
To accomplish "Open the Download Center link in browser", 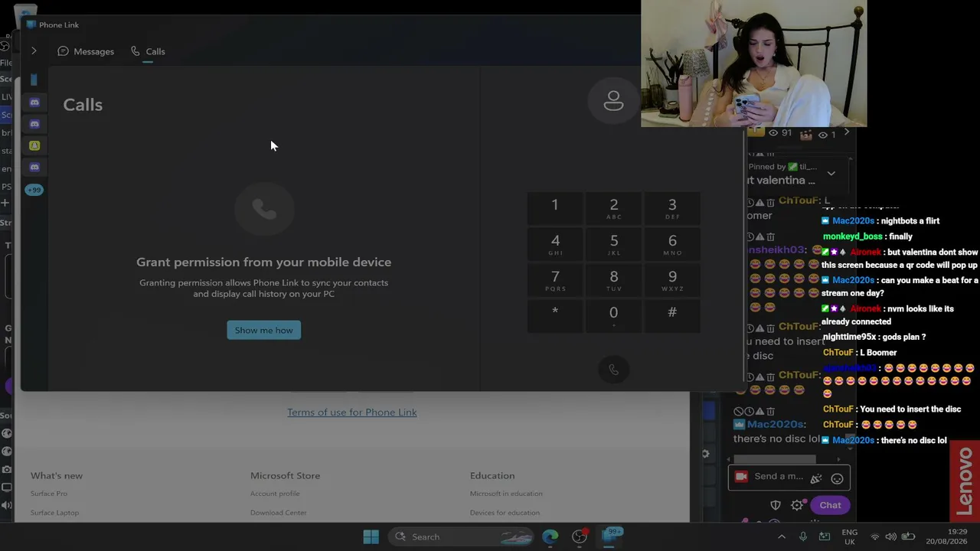I will pyautogui.click(x=279, y=513).
